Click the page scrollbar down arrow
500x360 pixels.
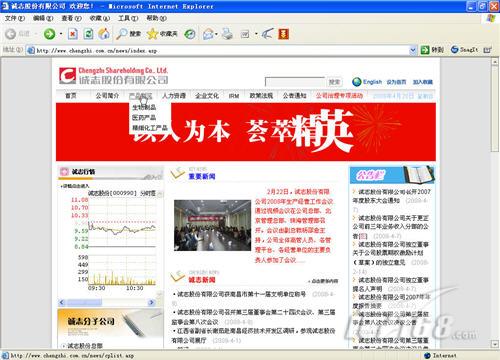pyautogui.click(x=495, y=344)
